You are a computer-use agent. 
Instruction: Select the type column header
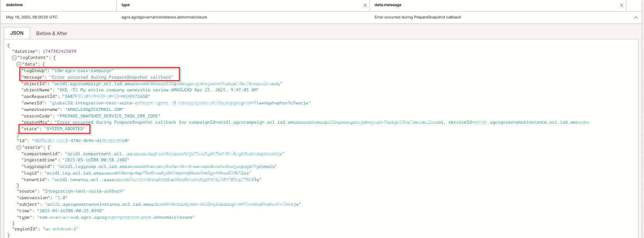point(126,5)
